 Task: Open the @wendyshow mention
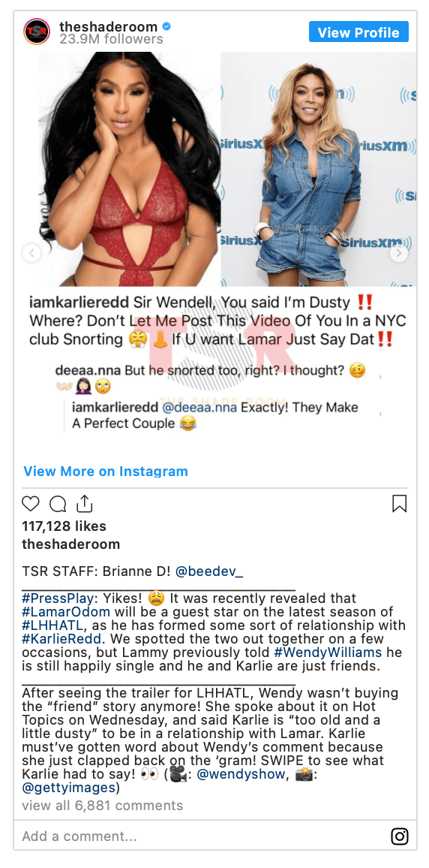tap(241, 775)
